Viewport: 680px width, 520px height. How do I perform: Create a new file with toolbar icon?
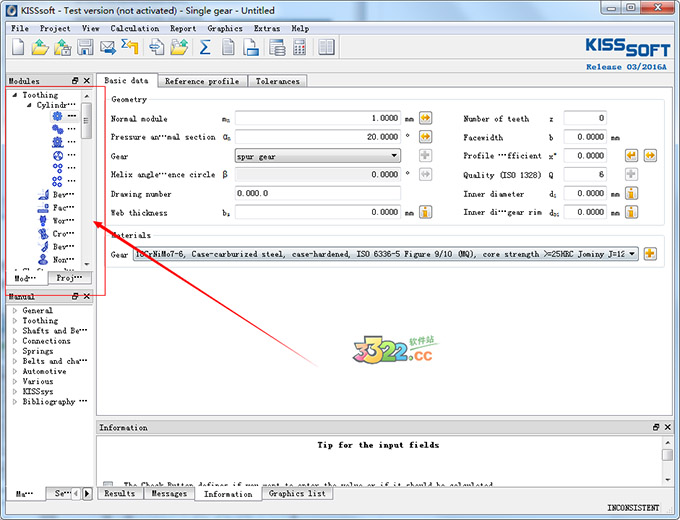tap(18, 47)
